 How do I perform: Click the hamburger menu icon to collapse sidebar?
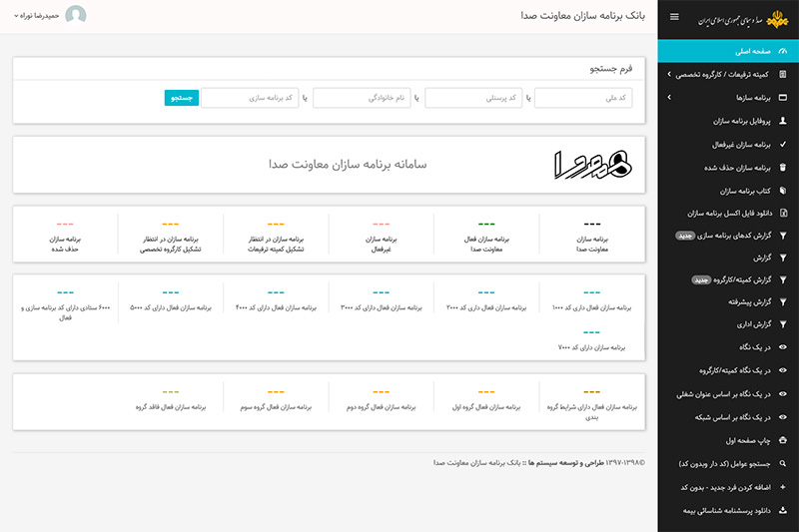674,17
